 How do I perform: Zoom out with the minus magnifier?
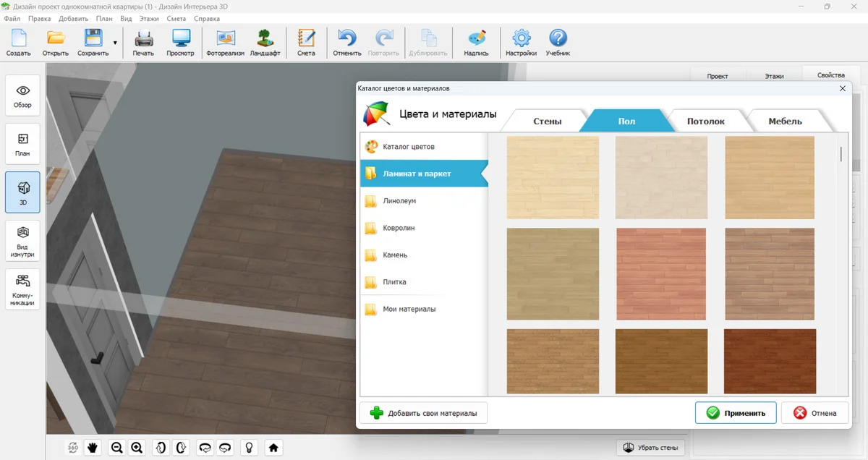(x=116, y=448)
